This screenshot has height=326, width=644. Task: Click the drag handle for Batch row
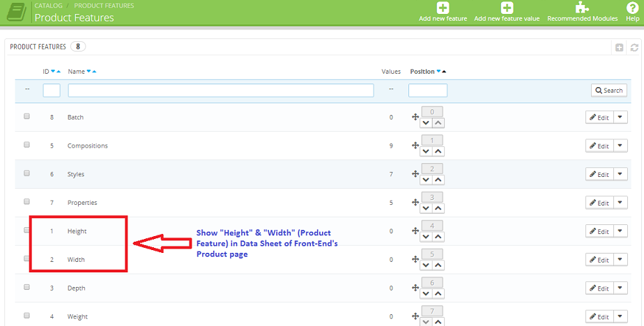click(415, 117)
